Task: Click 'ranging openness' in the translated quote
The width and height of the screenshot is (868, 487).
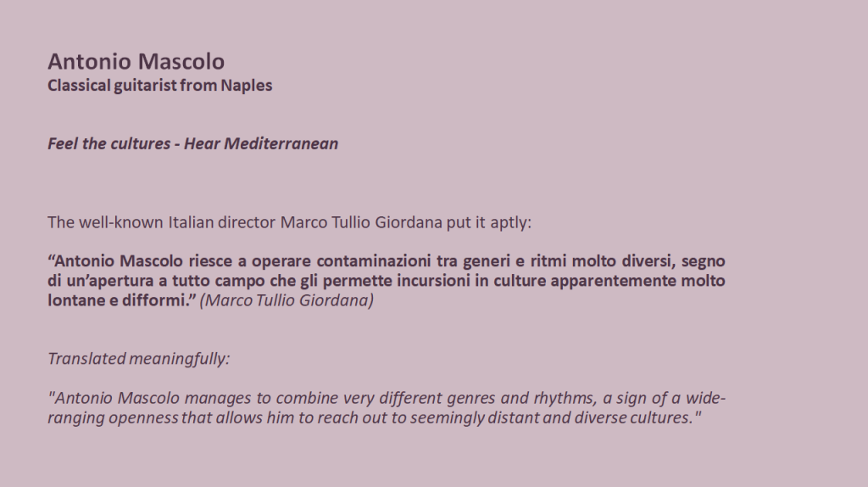Action: pyautogui.click(x=113, y=418)
